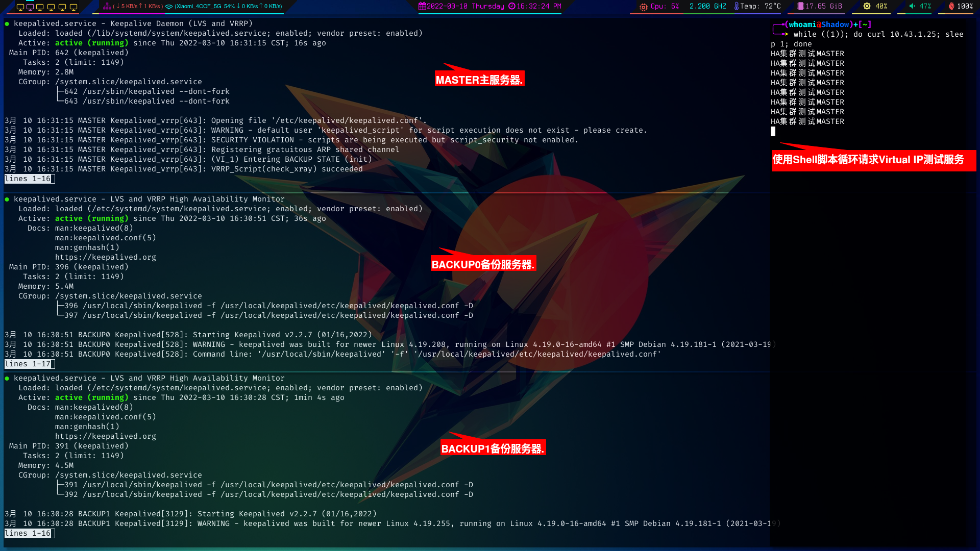Screen dimensions: 980x551
Task: Click the battery 100% indicator icon
Action: pos(951,6)
